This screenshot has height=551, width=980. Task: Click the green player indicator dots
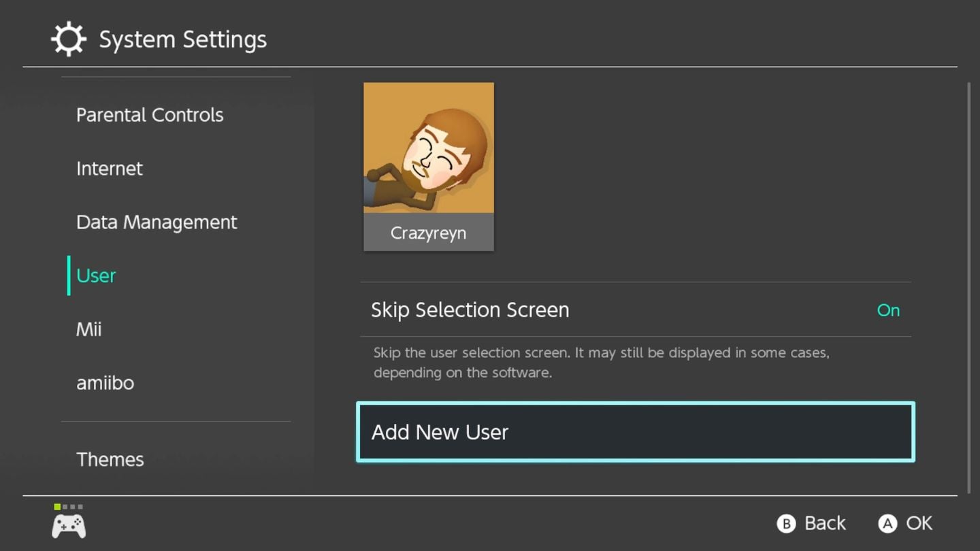[x=68, y=507]
